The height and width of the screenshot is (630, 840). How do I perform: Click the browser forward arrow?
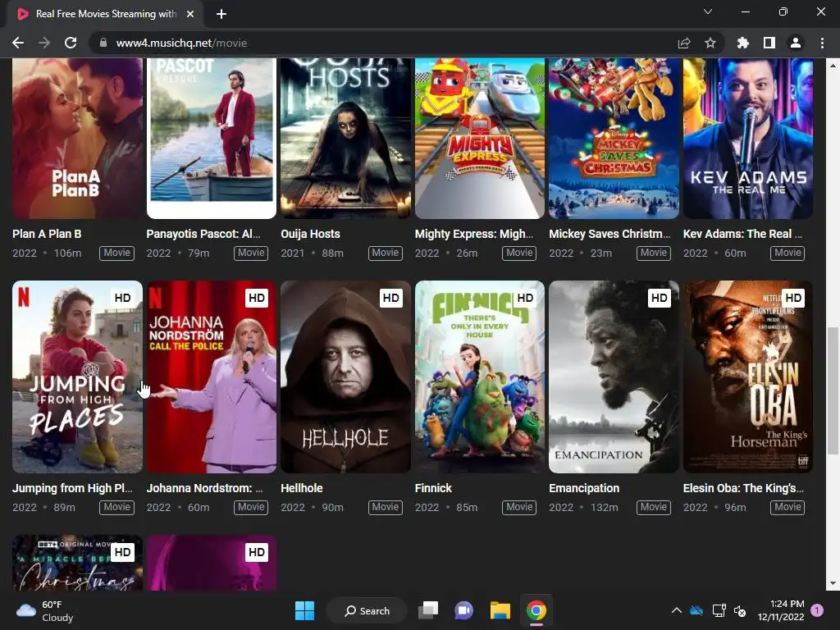click(x=44, y=43)
